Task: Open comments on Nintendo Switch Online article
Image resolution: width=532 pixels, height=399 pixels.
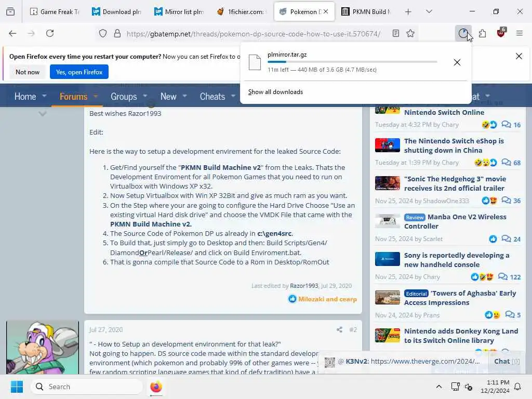Action: (511, 125)
